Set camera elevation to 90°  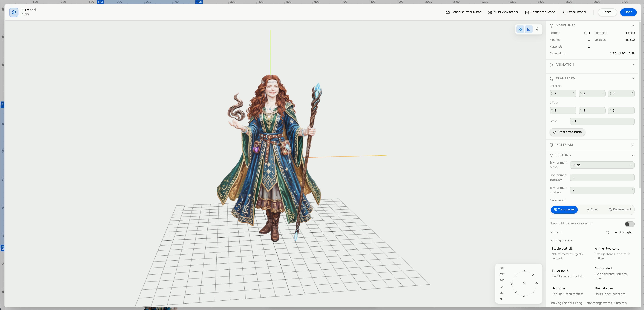(x=502, y=268)
